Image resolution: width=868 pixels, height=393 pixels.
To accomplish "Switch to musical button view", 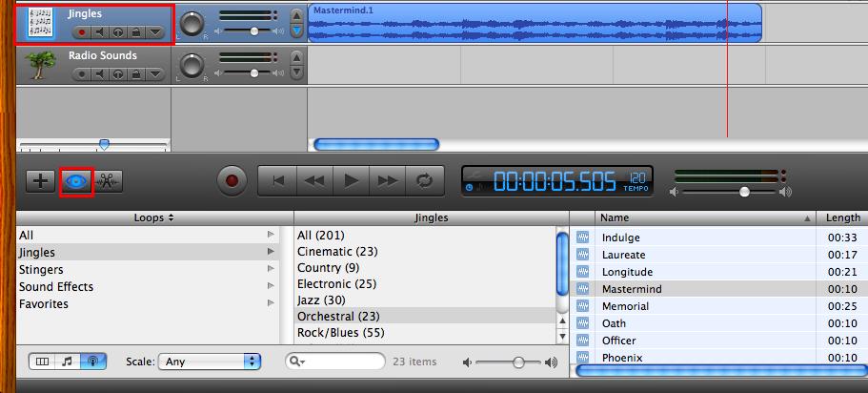I will pyautogui.click(x=68, y=362).
